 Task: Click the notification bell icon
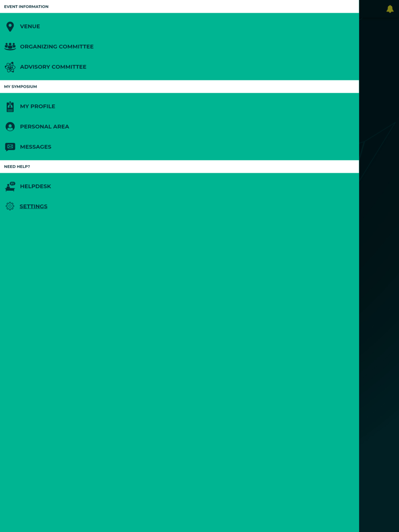[x=390, y=9]
